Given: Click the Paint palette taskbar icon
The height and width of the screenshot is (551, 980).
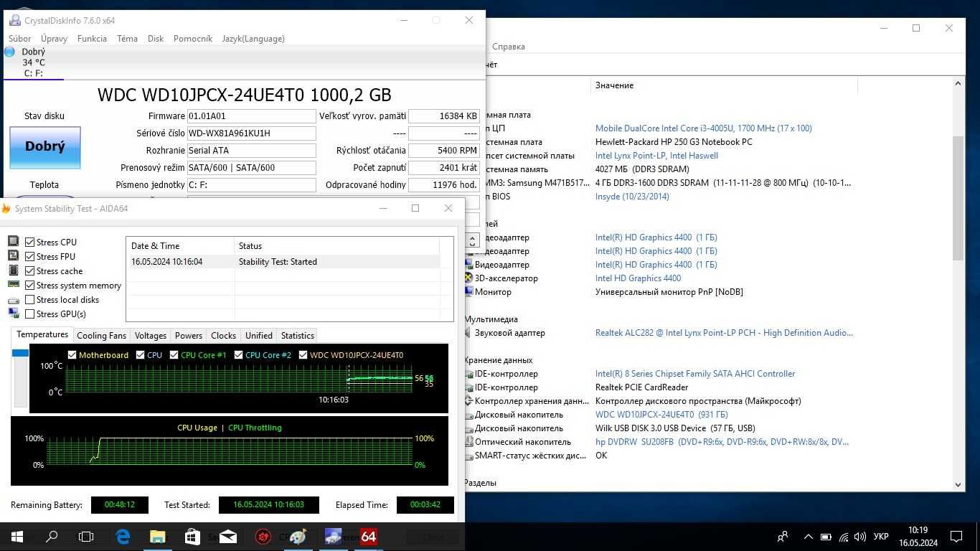Looking at the screenshot, I should click(298, 536).
